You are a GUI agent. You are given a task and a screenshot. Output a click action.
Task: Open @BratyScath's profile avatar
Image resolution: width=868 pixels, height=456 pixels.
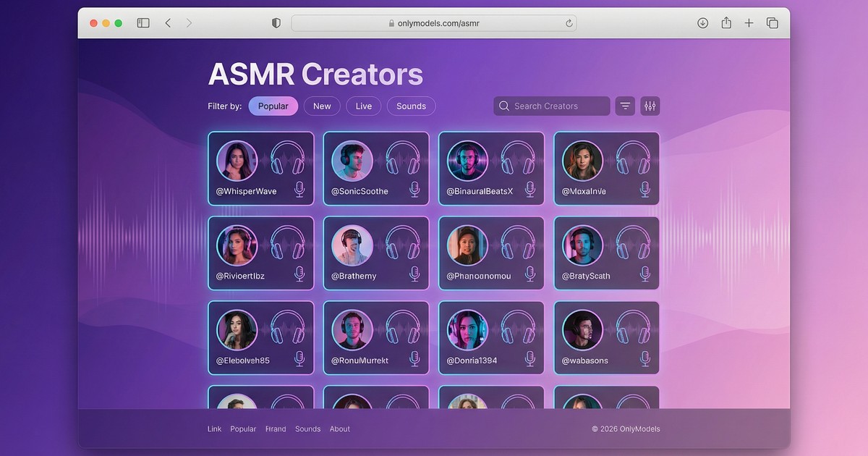coord(583,245)
